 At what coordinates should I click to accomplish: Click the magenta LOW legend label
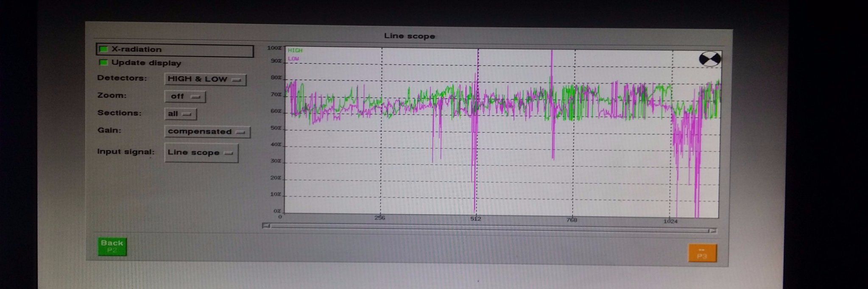(x=293, y=58)
